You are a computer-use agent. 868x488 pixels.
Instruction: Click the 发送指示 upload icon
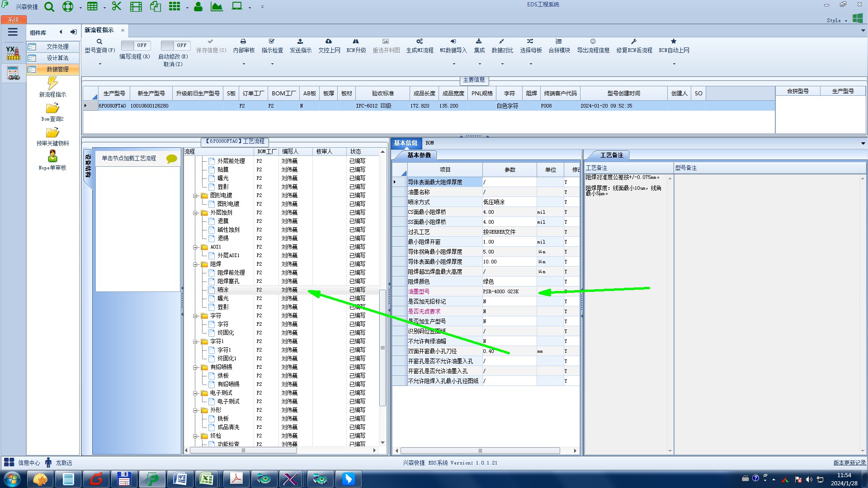pos(300,42)
